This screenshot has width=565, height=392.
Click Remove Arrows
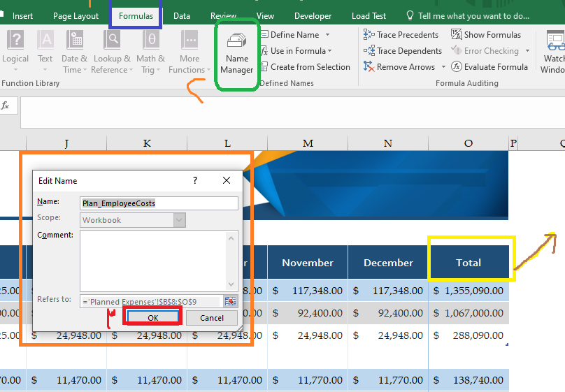tap(399, 67)
